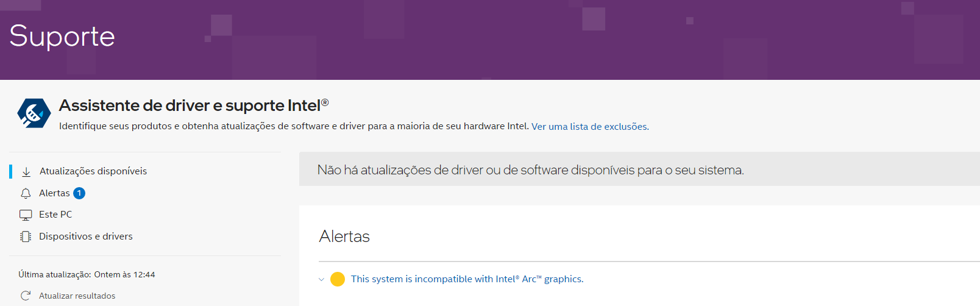Click the monitor icon for Este PC
980x306 pixels.
(26, 215)
